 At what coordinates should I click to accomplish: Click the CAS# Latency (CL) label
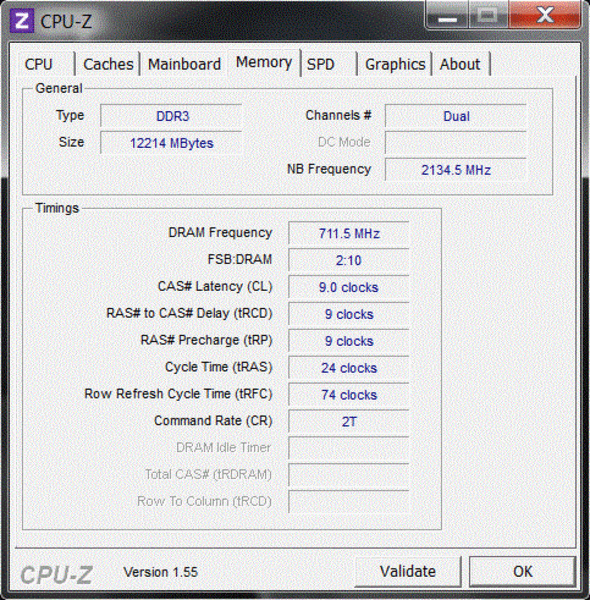[215, 287]
